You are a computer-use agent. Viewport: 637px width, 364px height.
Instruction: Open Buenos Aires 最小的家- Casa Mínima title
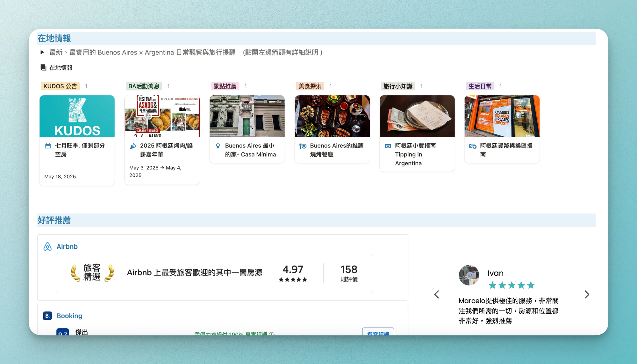[250, 150]
